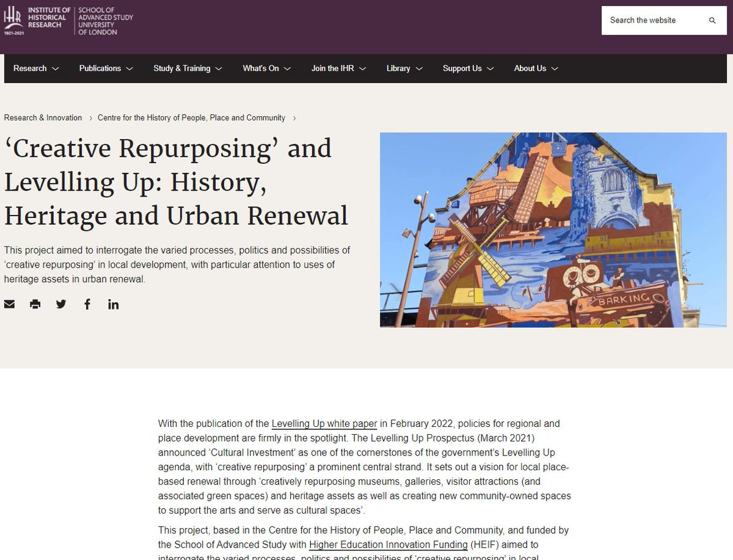
Task: Open the Library menu item
Action: point(398,68)
